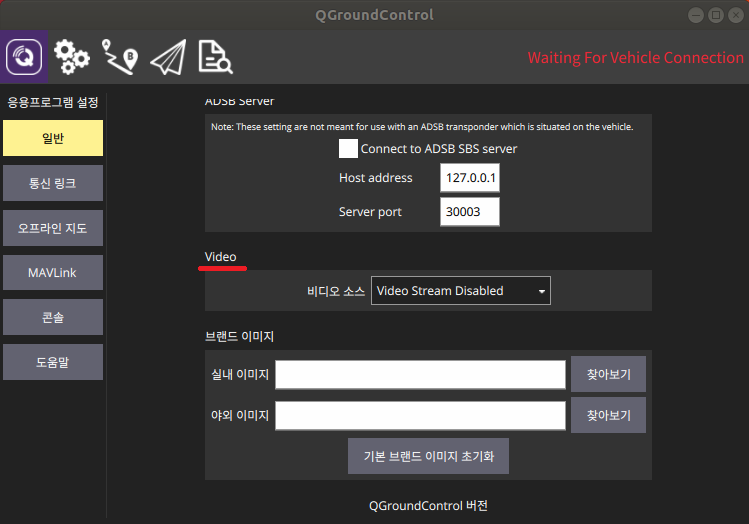Click the 브랜드 이미지 section heading
Screen dimensions: 749x524
[x=239, y=337]
